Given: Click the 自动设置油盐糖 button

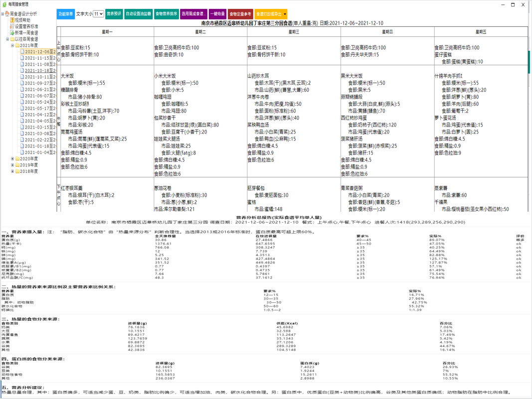Looking at the screenshot, I should coord(138,14).
